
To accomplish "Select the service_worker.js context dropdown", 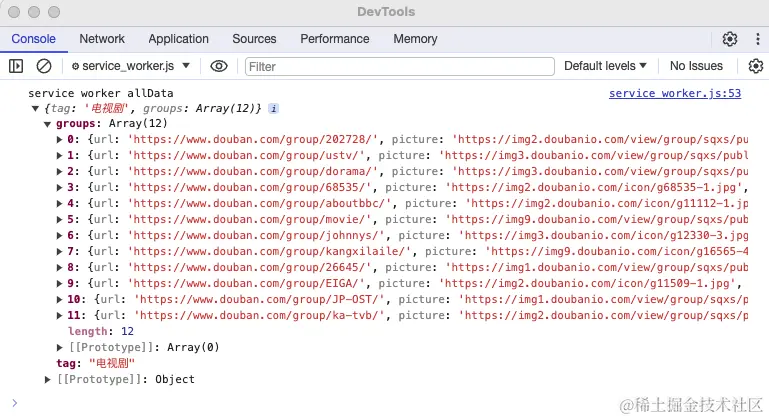I will (130, 66).
